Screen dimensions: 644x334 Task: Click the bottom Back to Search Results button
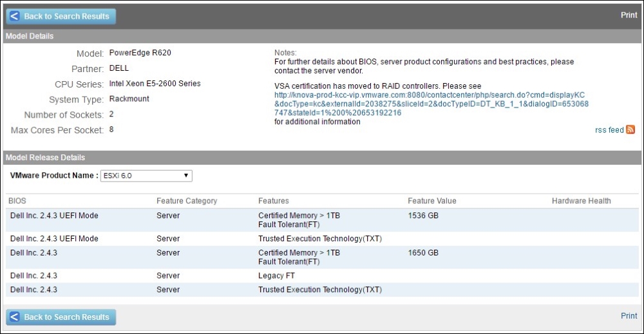pos(61,317)
